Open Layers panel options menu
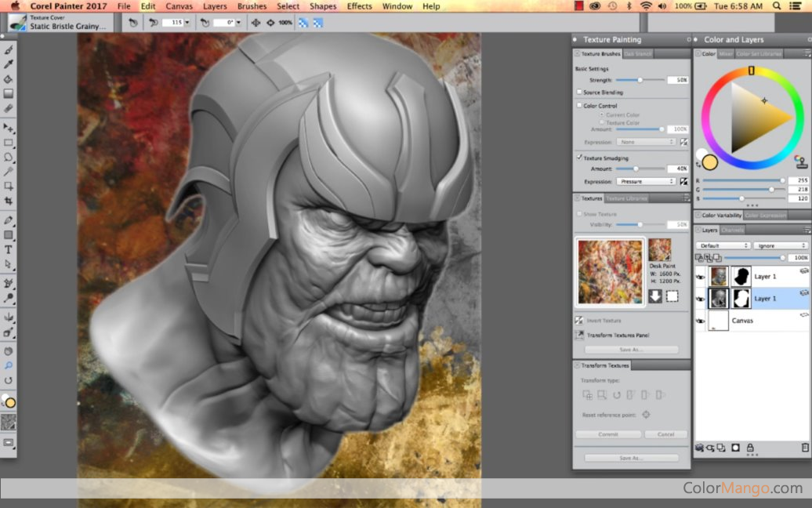Viewport: 812px width, 508px height. 807,230
